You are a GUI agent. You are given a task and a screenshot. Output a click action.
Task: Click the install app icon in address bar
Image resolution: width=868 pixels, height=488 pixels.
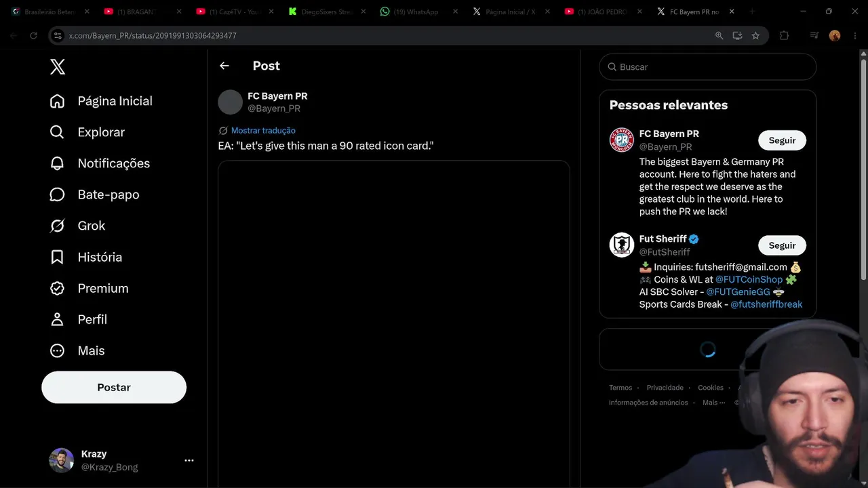pos(737,35)
